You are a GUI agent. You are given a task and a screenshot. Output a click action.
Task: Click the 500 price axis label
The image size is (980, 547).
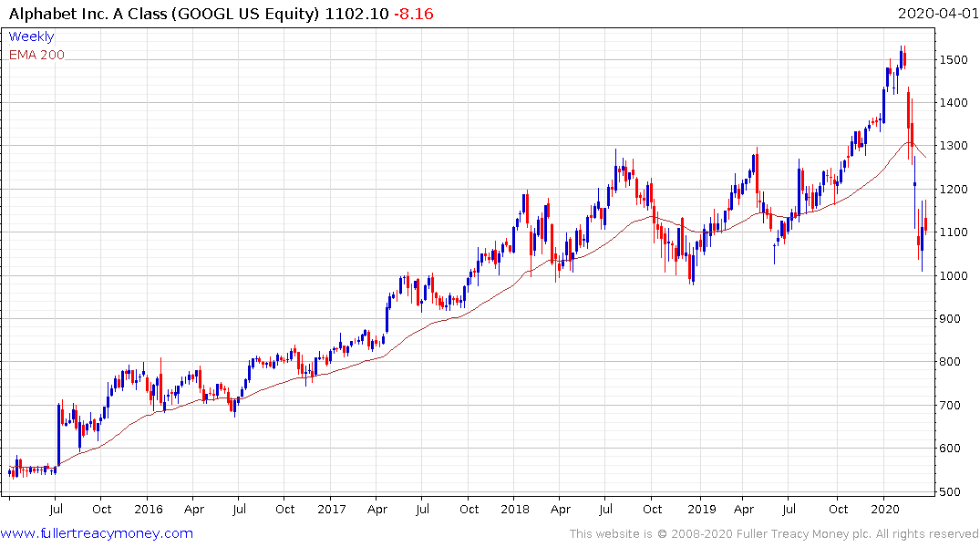tap(950, 491)
